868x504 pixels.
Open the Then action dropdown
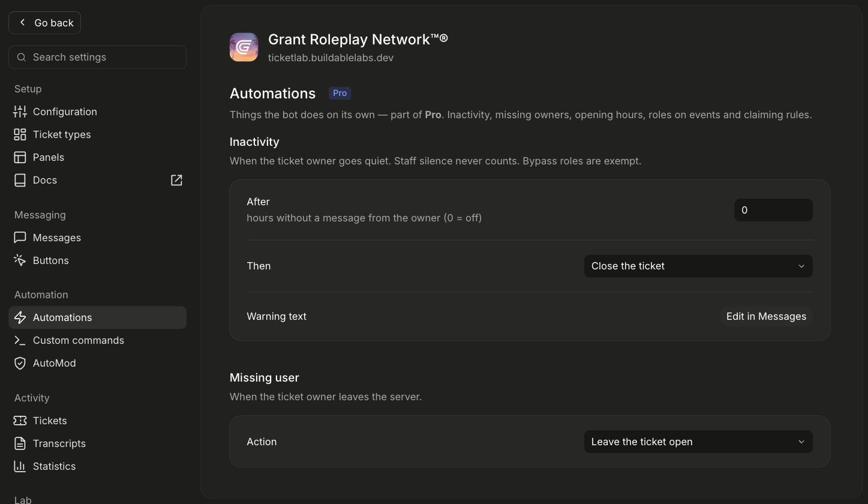tap(698, 266)
